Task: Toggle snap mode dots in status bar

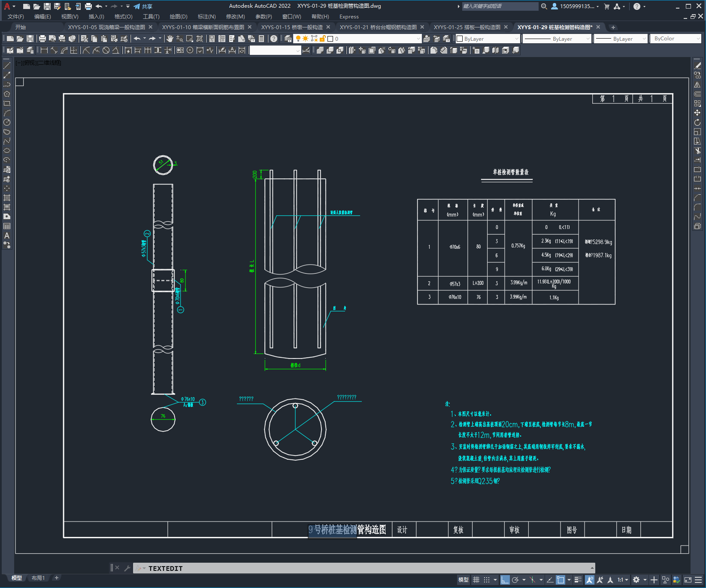Action: click(487, 580)
